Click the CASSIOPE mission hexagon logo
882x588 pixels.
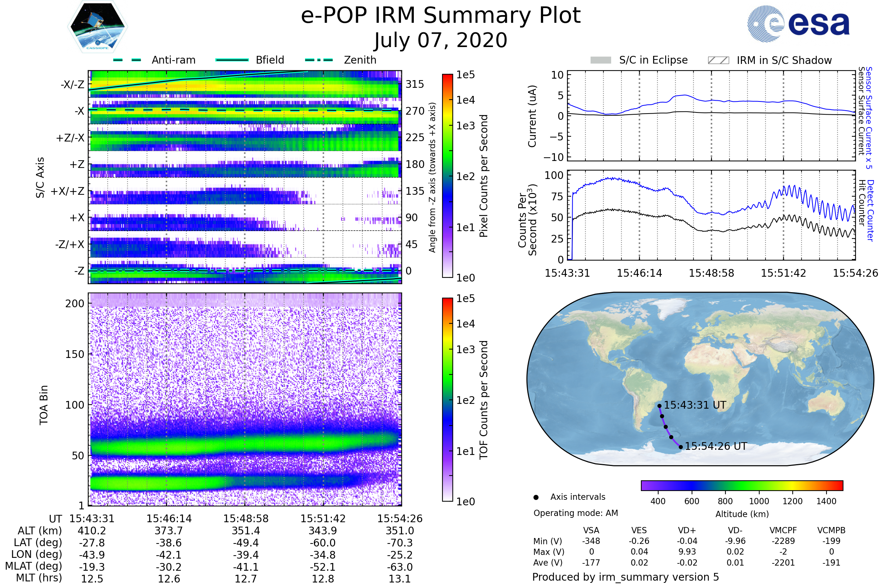(97, 27)
